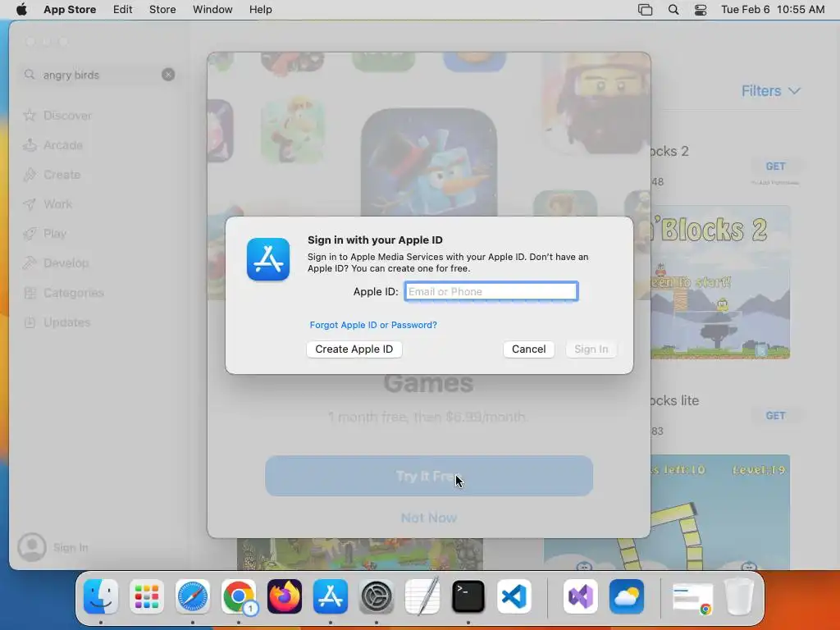Image resolution: width=840 pixels, height=630 pixels.
Task: Open the Edit menu
Action: click(x=123, y=10)
